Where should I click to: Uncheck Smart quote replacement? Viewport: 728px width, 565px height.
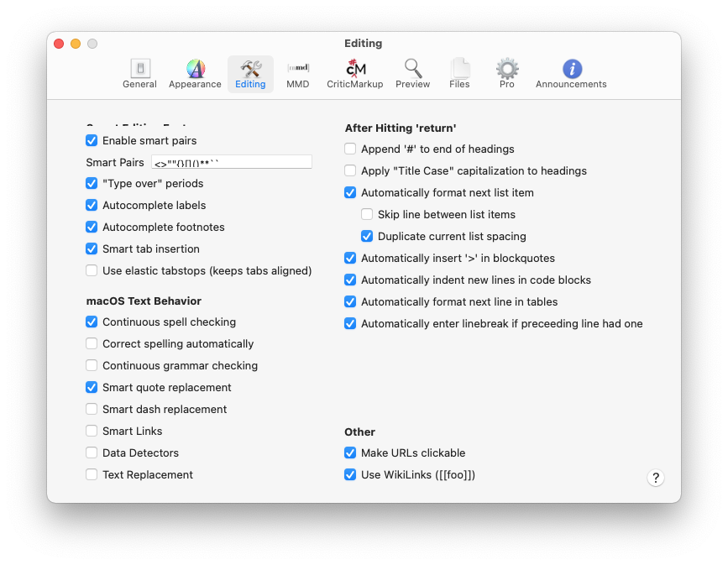tap(92, 387)
